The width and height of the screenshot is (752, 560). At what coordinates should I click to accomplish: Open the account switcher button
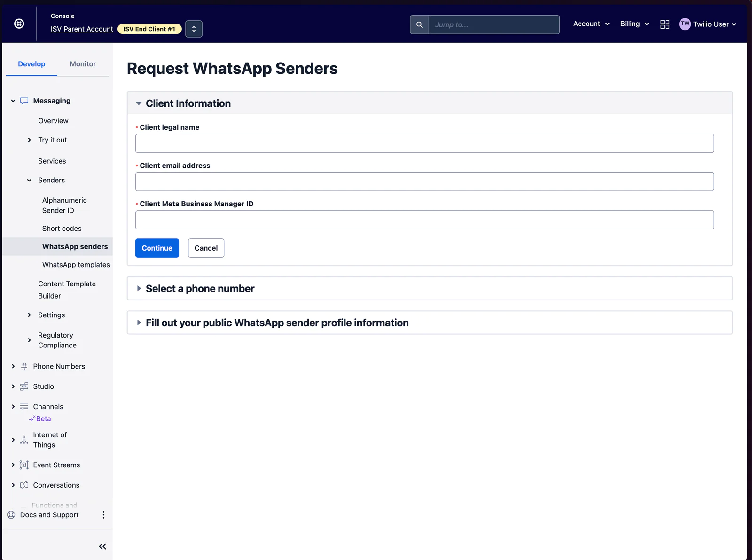(x=194, y=29)
